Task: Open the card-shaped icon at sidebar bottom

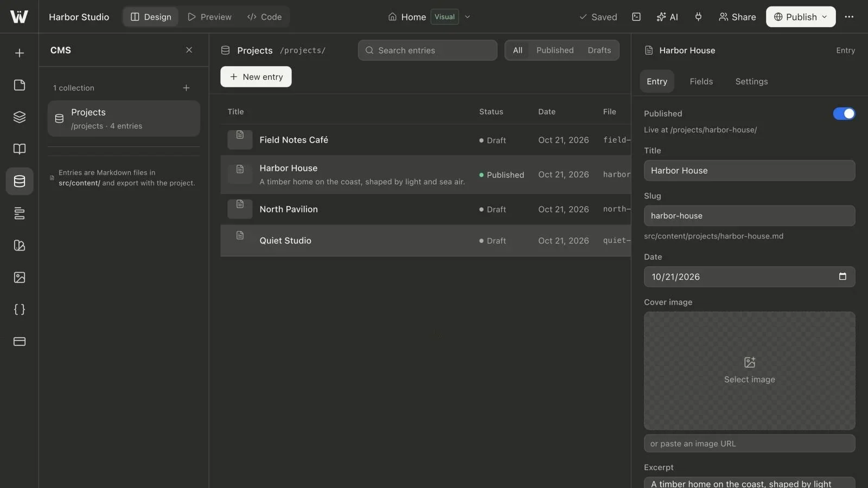Action: pyautogui.click(x=20, y=342)
